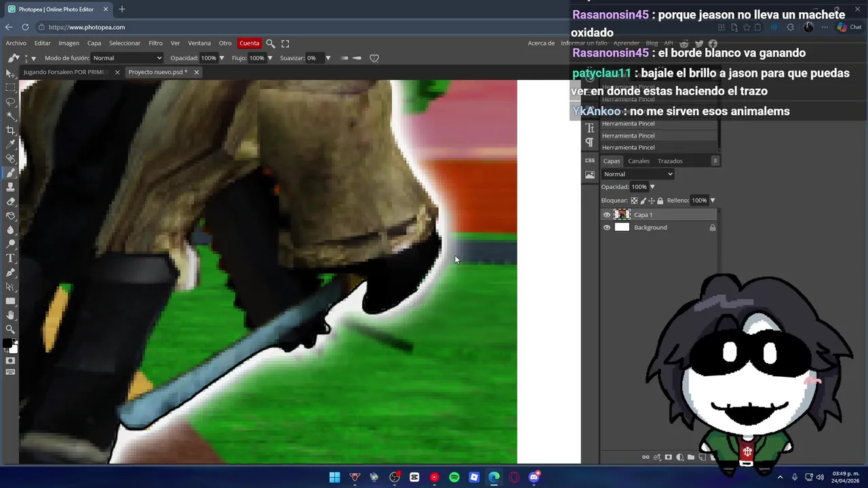Close the Proyecto nuevo.psd tab
The image size is (868, 488).
point(197,72)
